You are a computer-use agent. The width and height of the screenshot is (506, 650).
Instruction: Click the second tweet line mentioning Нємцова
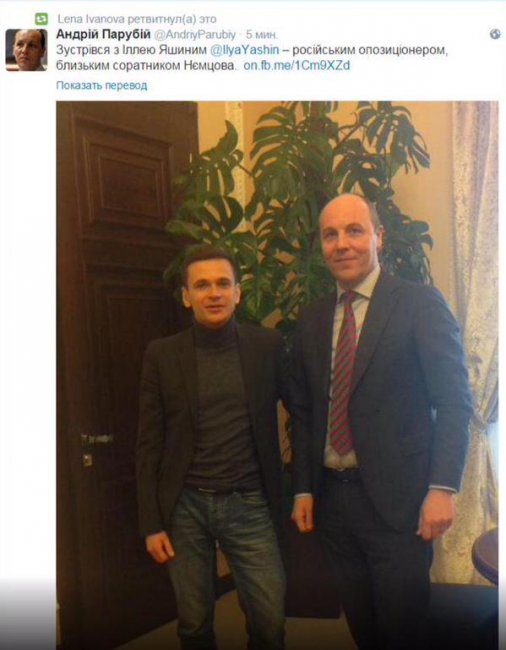tap(203, 65)
